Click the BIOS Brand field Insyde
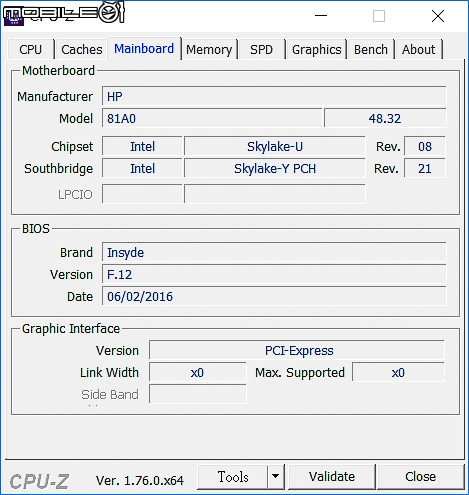This screenshot has width=469, height=495. 274,252
